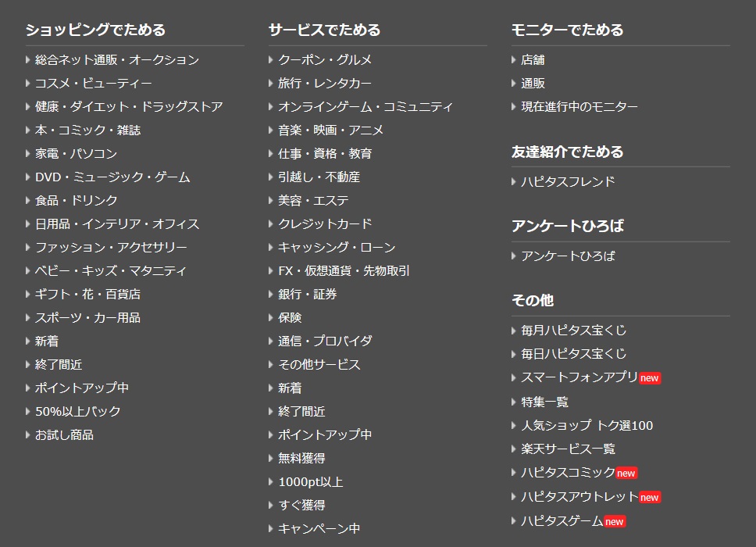Open 終了間近 under ショッピングでためる
Image resolution: width=756 pixels, height=547 pixels.
point(59,365)
